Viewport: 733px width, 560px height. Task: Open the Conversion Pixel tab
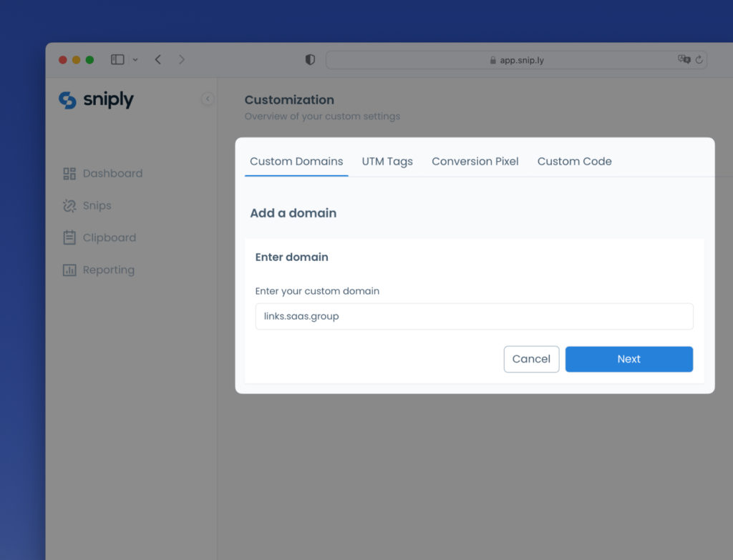475,162
